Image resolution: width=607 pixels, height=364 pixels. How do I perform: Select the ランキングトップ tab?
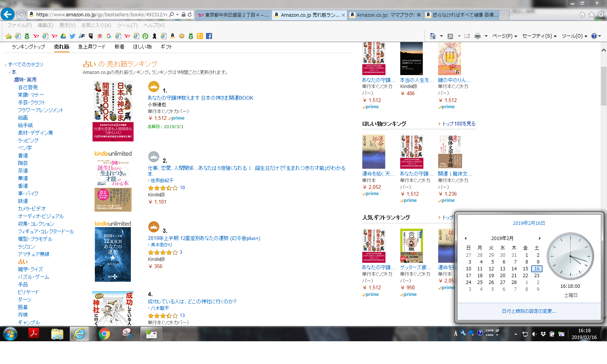point(28,47)
